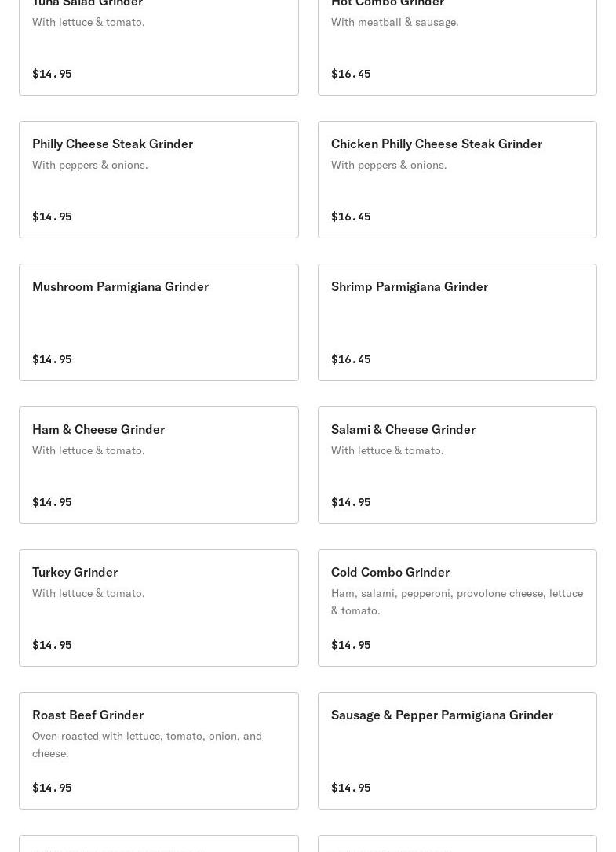
Task: Click the Turkey Grinder $14.95 price
Action: (52, 645)
